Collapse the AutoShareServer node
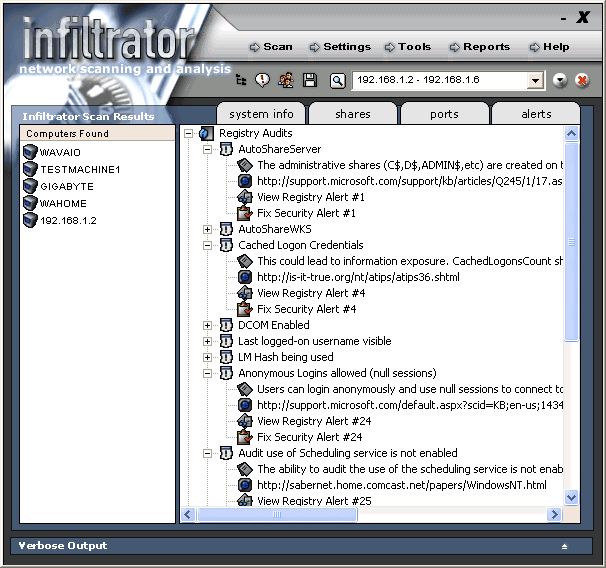606x568 pixels. point(208,150)
